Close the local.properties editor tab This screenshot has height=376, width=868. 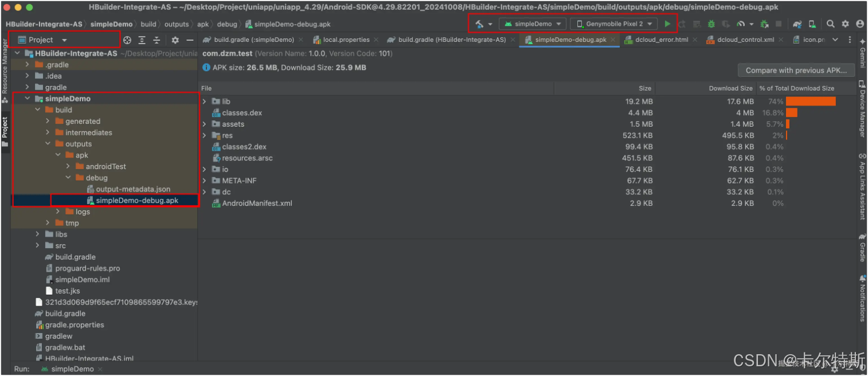coord(376,40)
